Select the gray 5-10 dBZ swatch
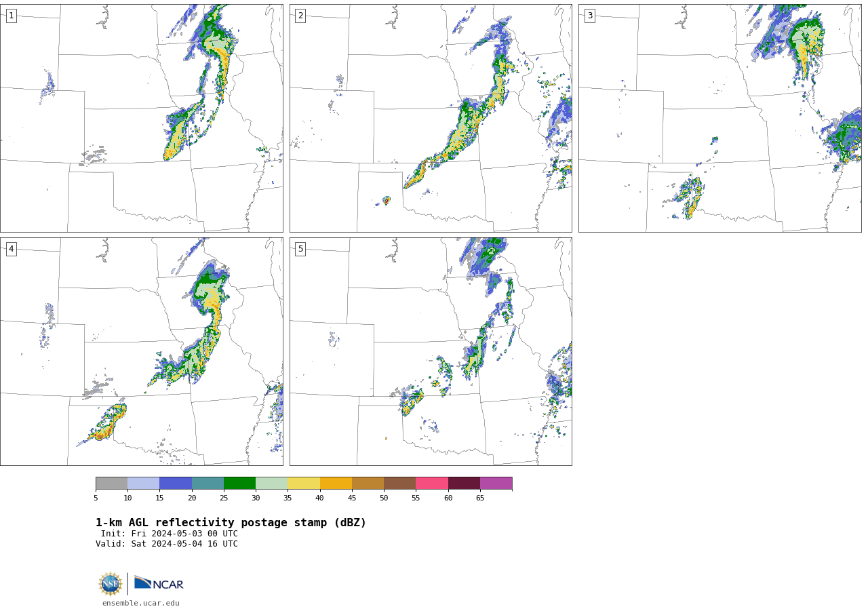 pyautogui.click(x=111, y=484)
